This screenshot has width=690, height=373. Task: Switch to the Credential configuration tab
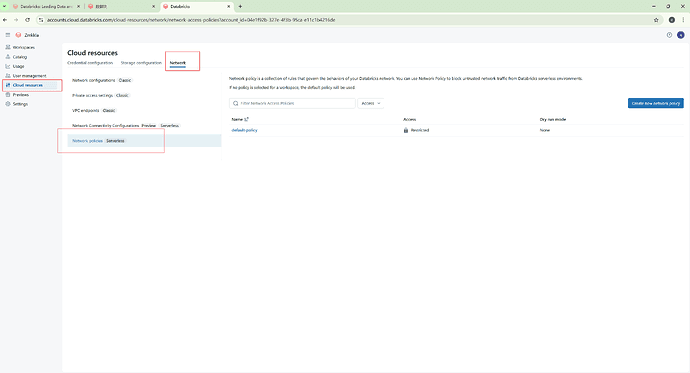coord(90,63)
